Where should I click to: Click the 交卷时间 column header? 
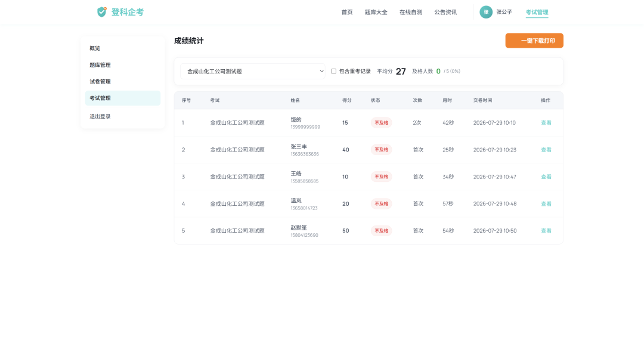[x=482, y=100]
